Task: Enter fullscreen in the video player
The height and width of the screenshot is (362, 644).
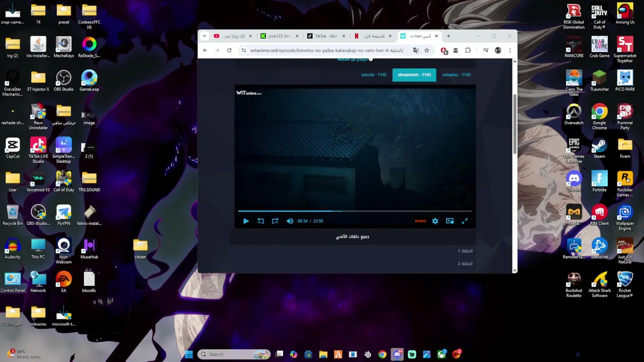Action: [464, 221]
